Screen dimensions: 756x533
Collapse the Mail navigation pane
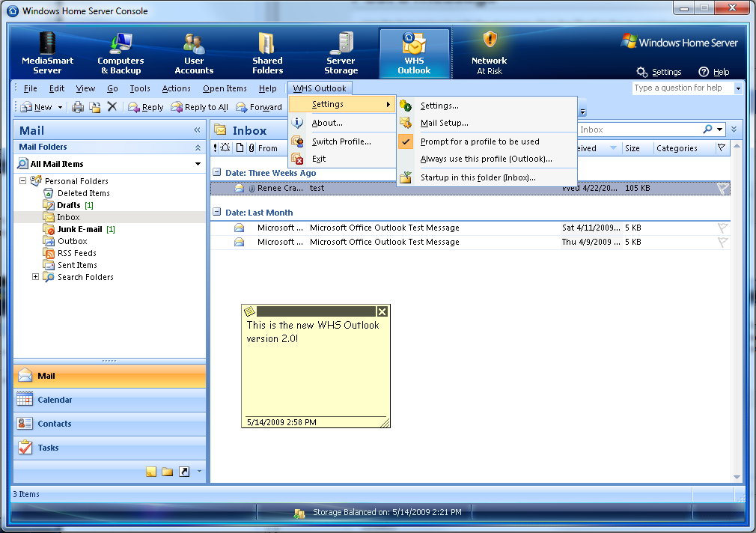[x=197, y=130]
